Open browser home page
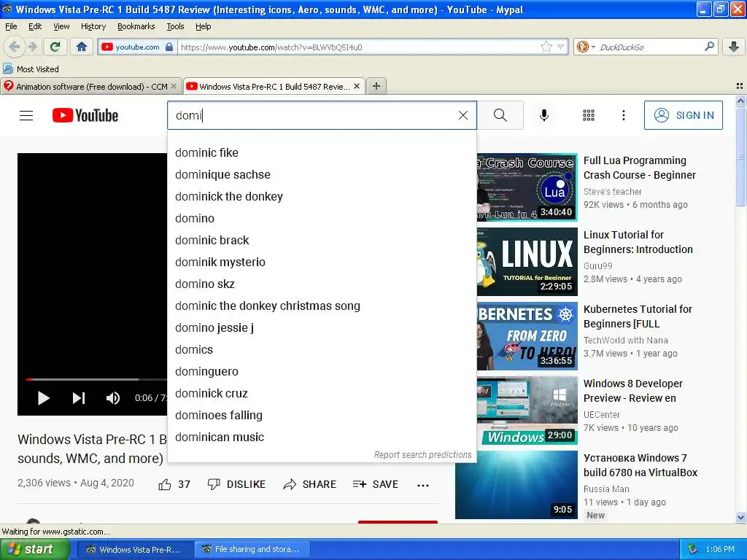 click(x=82, y=47)
